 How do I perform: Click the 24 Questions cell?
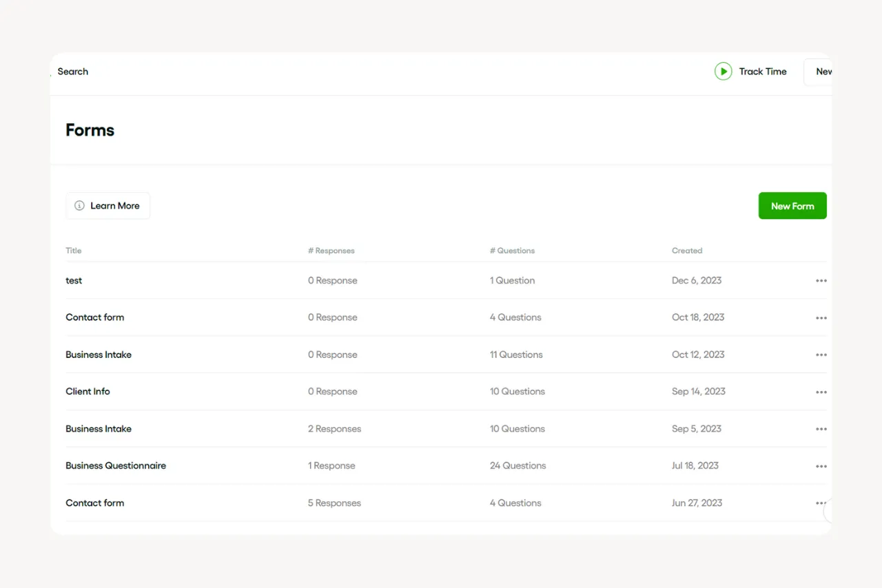tap(517, 465)
